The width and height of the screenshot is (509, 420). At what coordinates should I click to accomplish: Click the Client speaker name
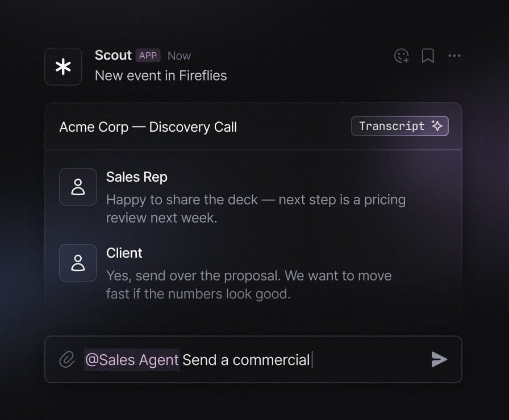[x=124, y=253]
